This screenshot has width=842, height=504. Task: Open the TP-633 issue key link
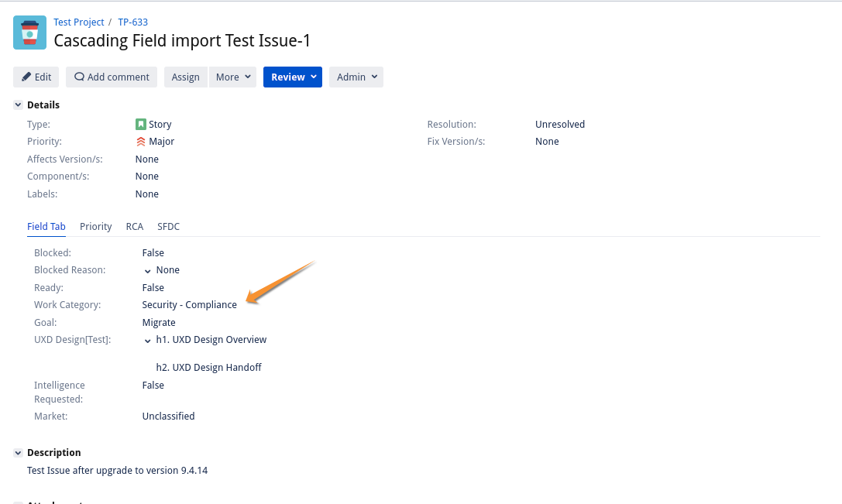[x=132, y=22]
